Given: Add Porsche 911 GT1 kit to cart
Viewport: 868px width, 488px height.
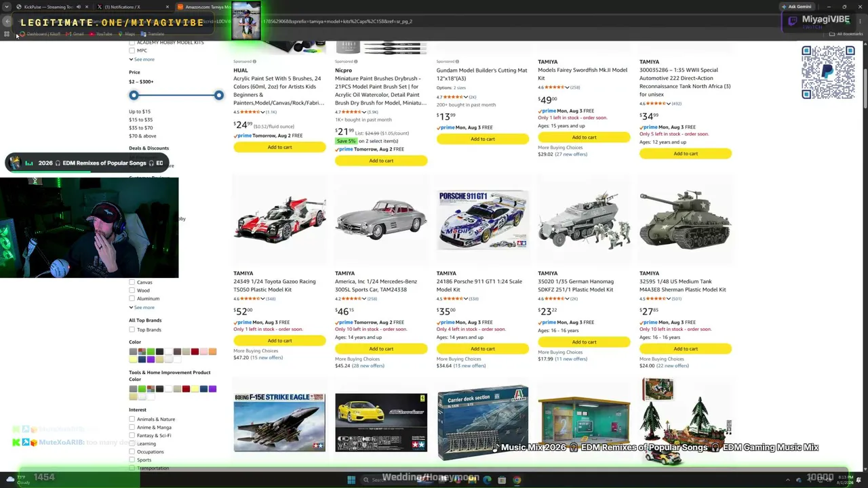Looking at the screenshot, I should point(483,349).
